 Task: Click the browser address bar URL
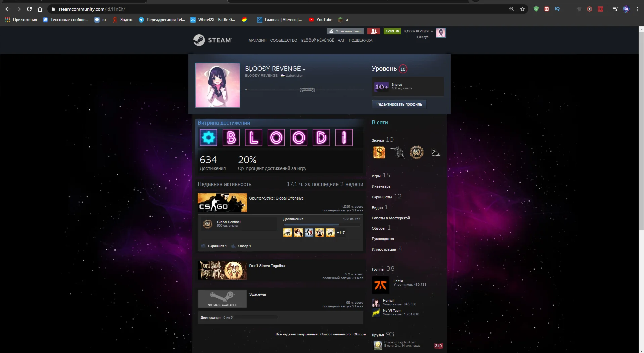92,9
